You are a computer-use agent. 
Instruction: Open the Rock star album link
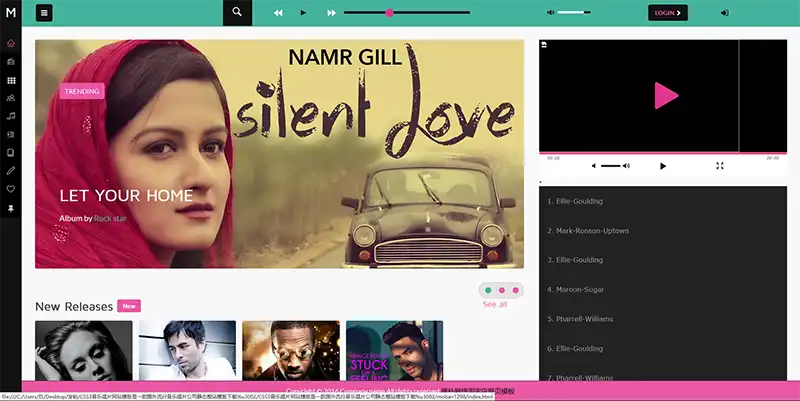[110, 218]
